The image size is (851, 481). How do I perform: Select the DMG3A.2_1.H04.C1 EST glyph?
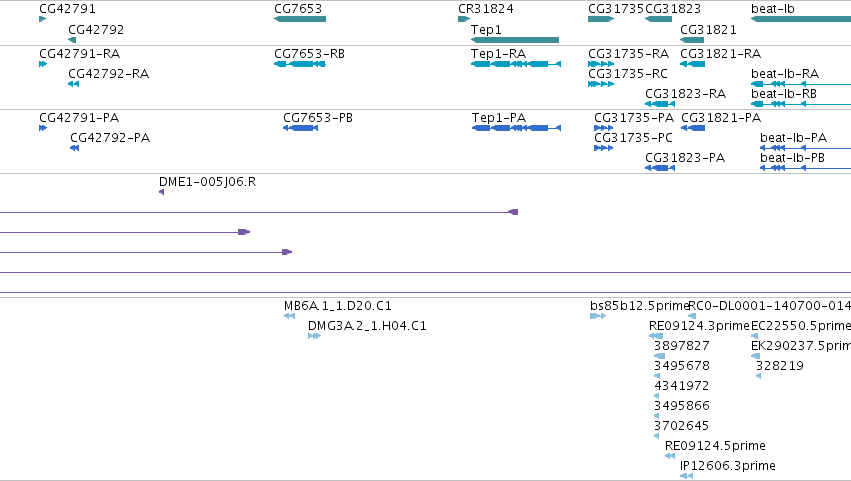(x=314, y=336)
